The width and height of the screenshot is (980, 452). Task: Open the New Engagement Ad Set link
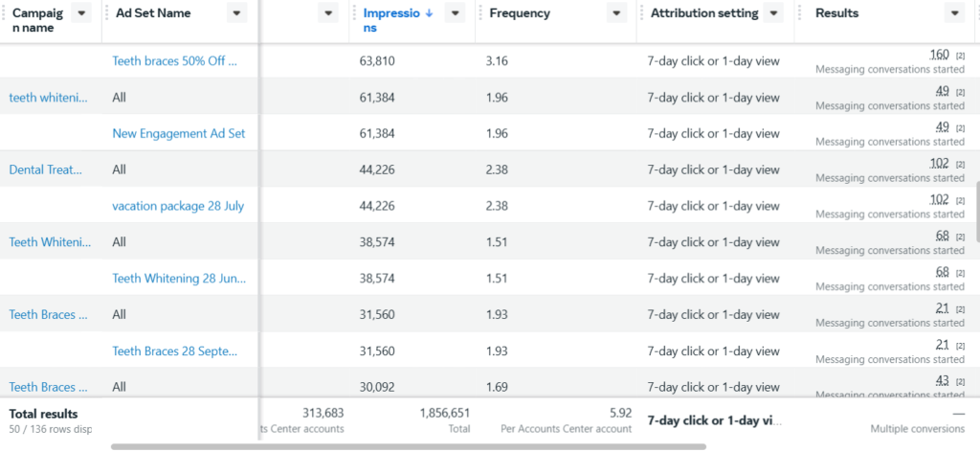tap(178, 134)
